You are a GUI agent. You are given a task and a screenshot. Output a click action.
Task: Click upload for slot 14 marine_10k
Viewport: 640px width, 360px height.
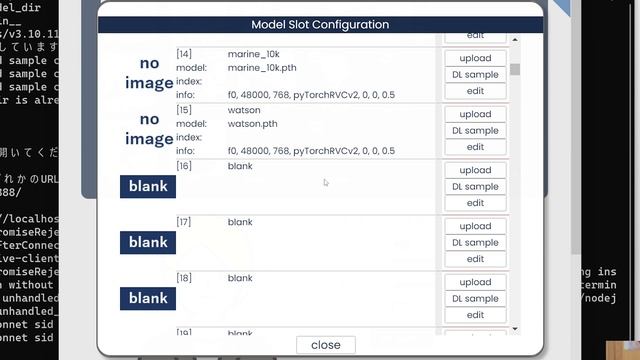(x=475, y=58)
